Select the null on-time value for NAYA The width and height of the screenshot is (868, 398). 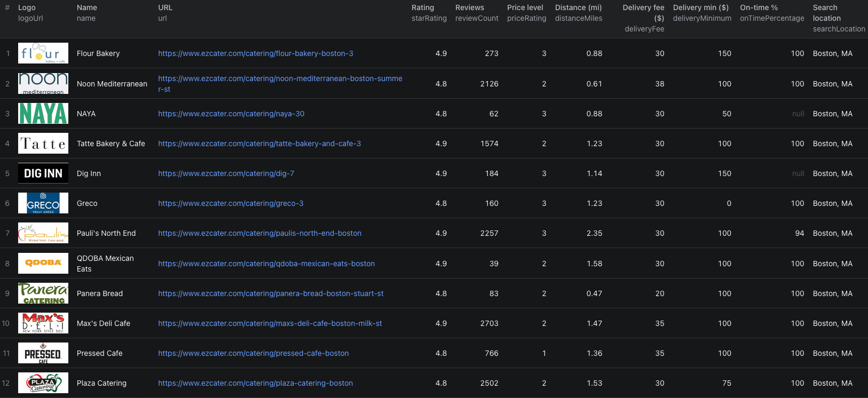(x=798, y=114)
